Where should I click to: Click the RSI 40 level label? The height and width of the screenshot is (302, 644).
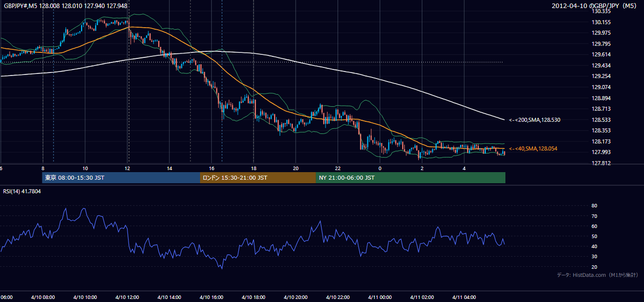coord(595,246)
